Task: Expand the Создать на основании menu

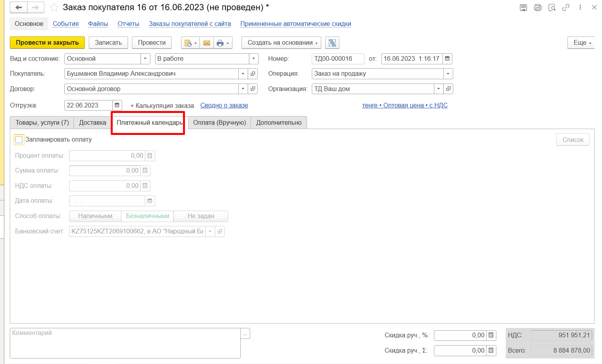Action: click(x=282, y=43)
